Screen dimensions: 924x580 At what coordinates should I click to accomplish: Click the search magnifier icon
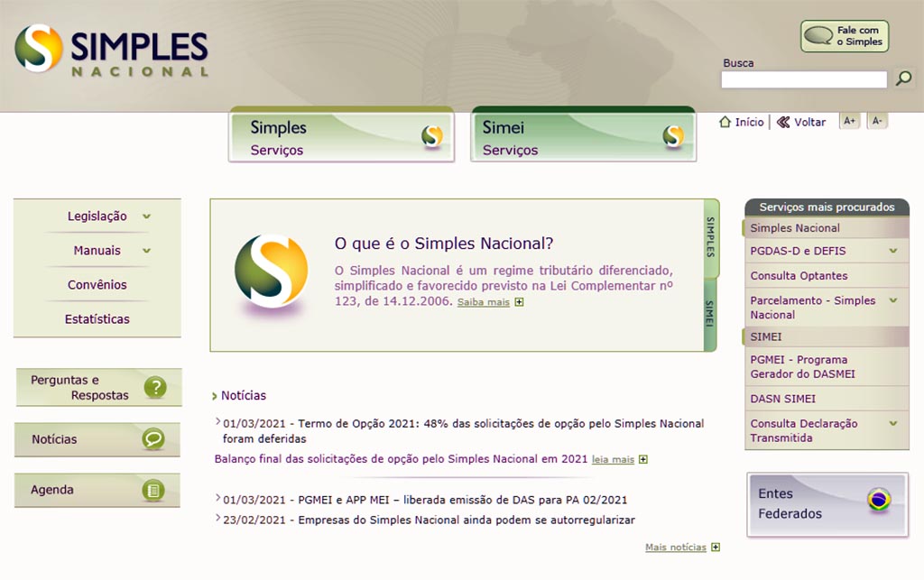(903, 78)
